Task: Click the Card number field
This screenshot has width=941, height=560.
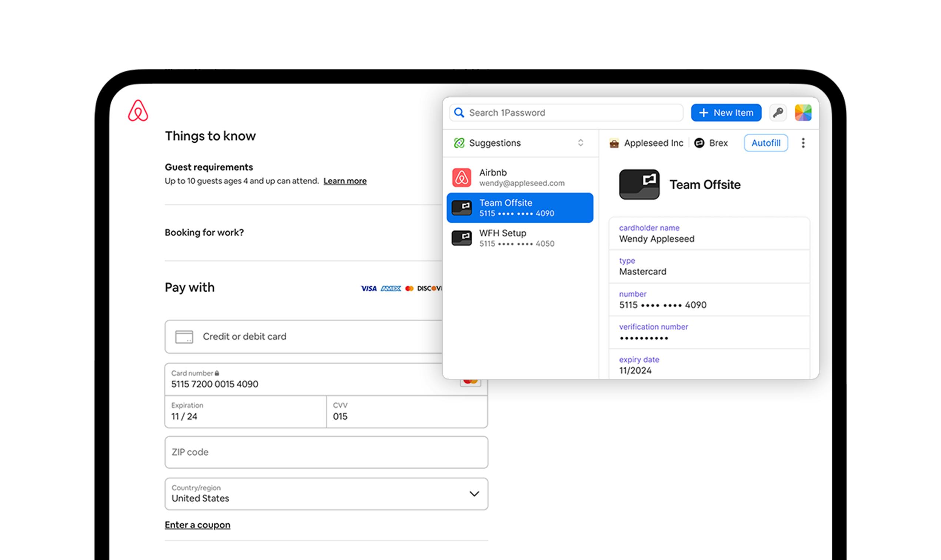Action: (x=326, y=380)
